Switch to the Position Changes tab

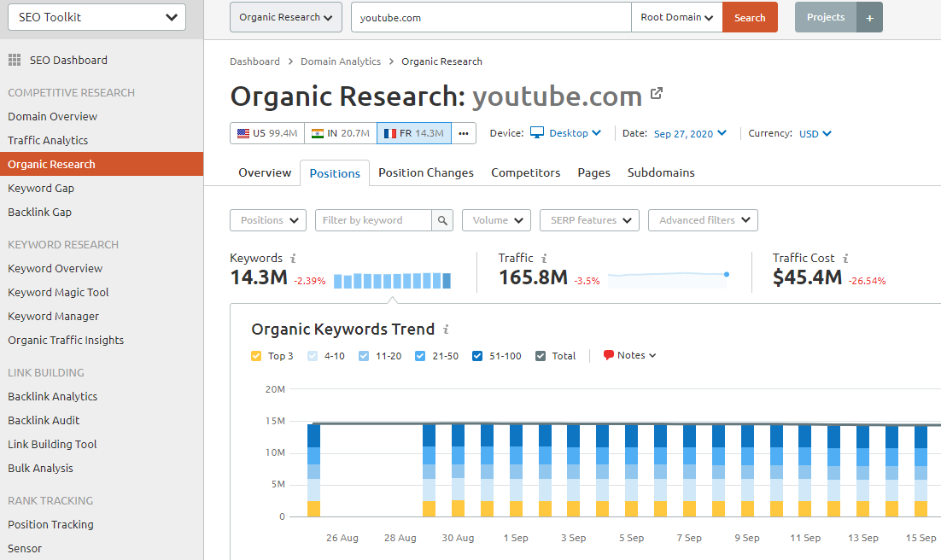point(426,172)
